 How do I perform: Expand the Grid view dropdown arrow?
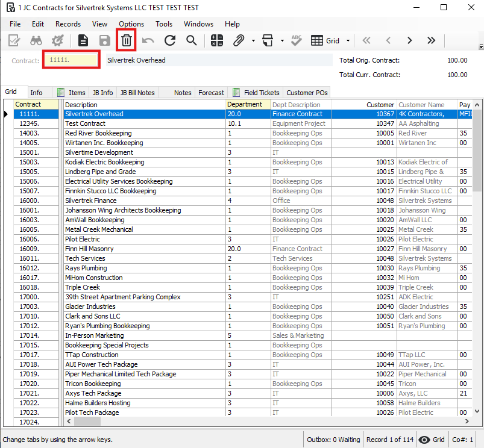tap(348, 40)
